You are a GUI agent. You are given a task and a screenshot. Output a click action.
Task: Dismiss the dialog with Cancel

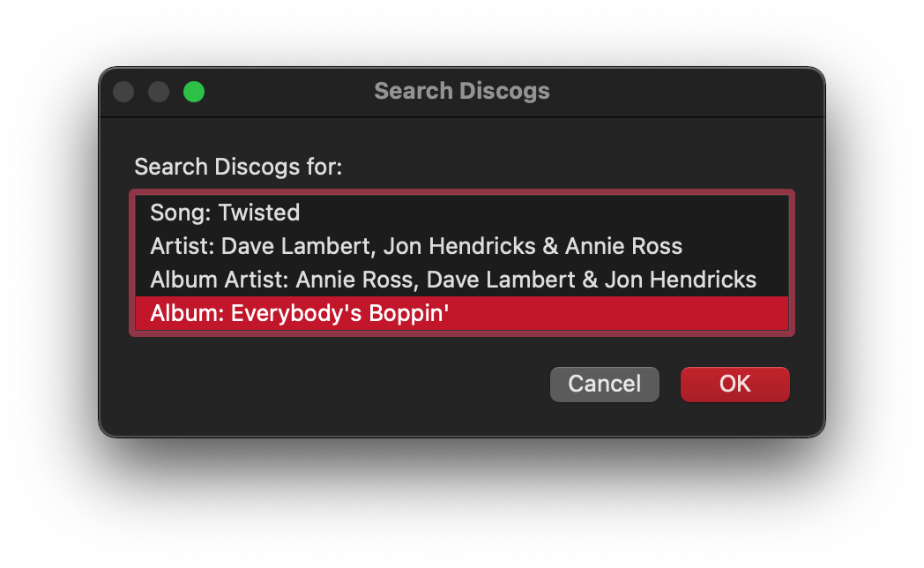(x=604, y=384)
